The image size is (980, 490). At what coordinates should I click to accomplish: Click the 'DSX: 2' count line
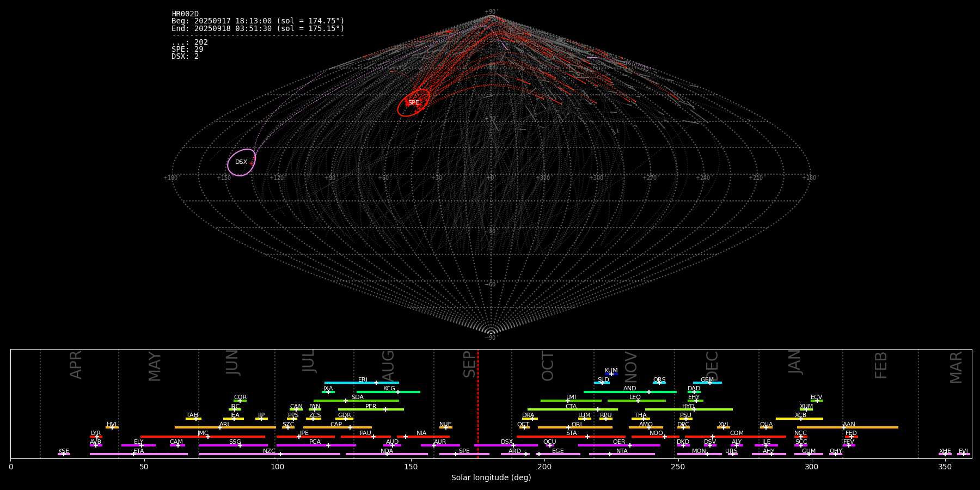point(185,57)
